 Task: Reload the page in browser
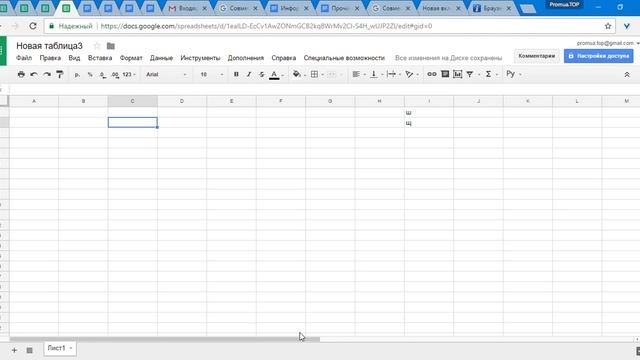[33, 26]
